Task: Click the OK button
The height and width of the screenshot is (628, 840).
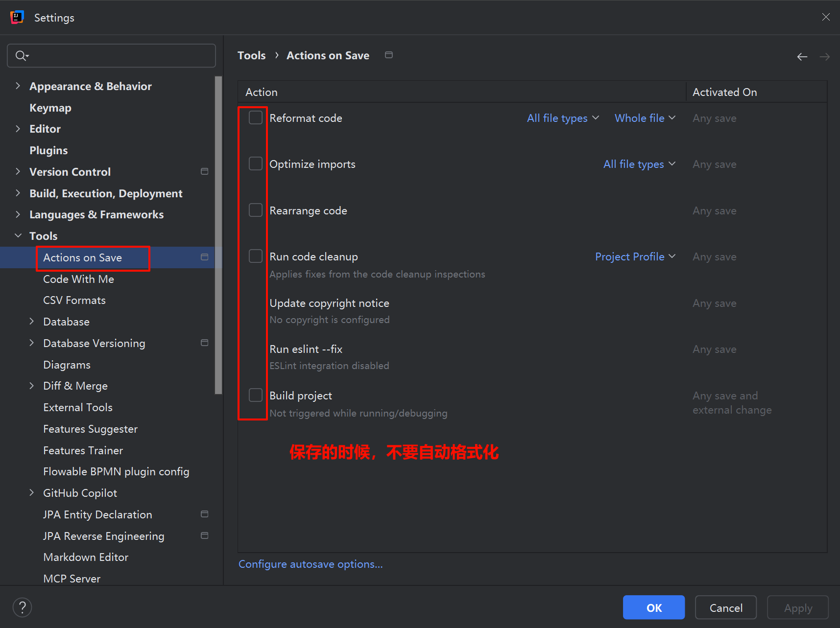Action: [653, 607]
